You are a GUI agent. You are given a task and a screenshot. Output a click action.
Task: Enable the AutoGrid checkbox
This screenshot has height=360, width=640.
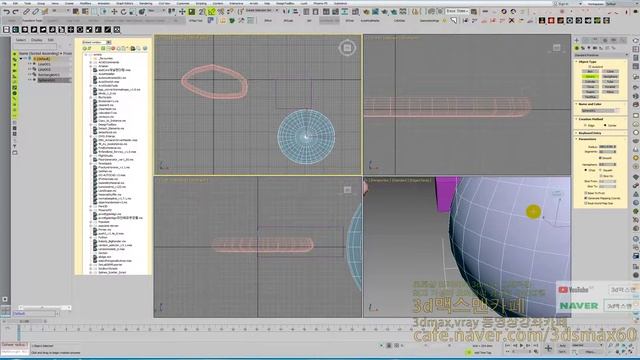pos(589,67)
